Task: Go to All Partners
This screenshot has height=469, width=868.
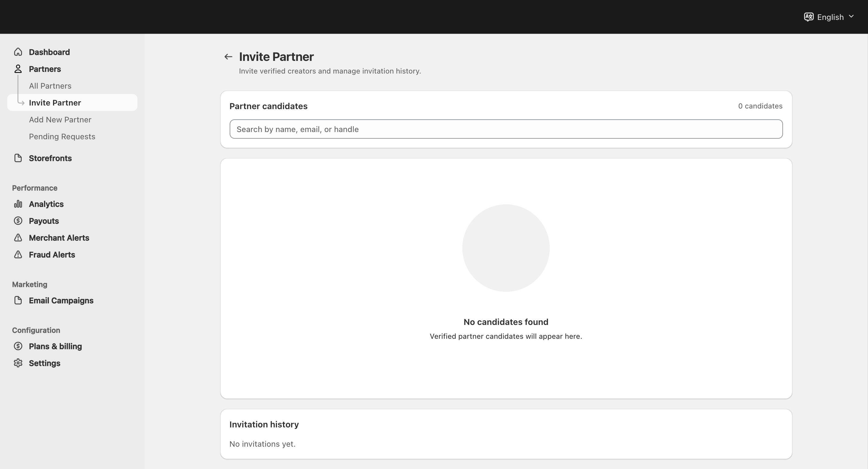Action: [50, 86]
